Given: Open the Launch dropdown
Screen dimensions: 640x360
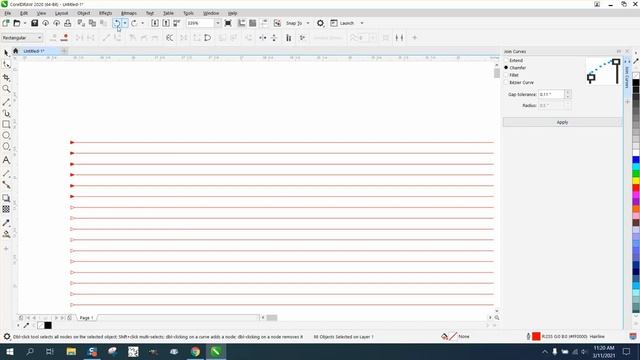Looking at the screenshot, I should 362,23.
